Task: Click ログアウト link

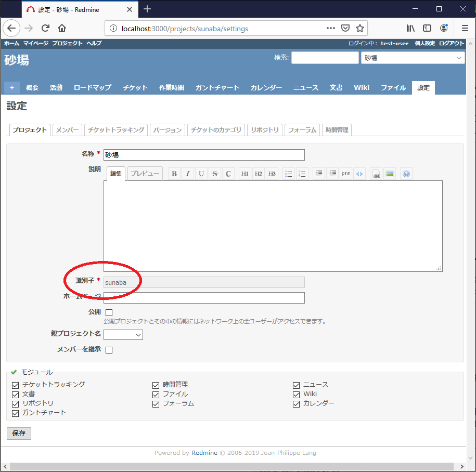Action: point(452,43)
